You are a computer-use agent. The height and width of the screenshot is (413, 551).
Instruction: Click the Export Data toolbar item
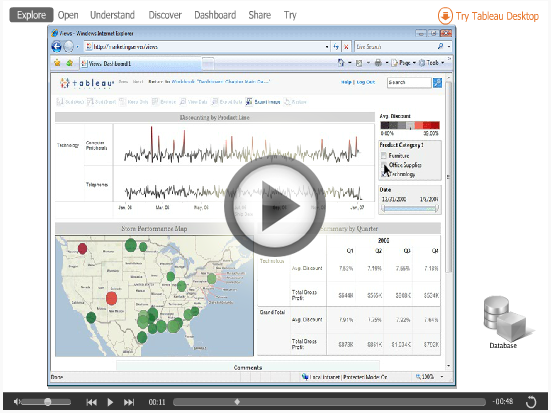[227, 102]
